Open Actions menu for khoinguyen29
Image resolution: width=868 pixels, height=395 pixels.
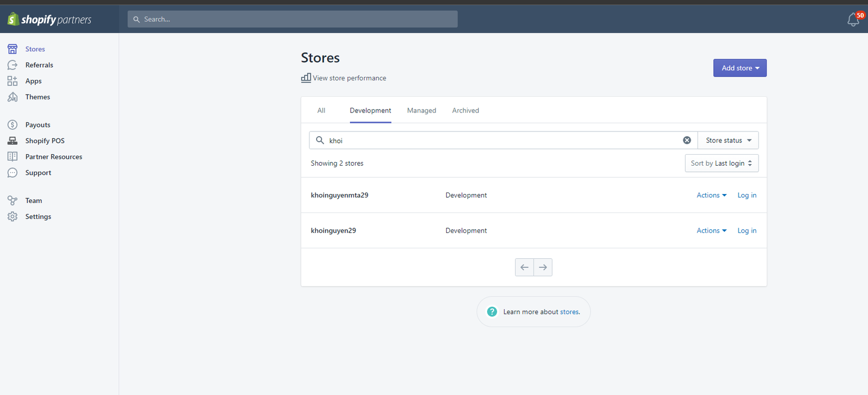point(711,230)
